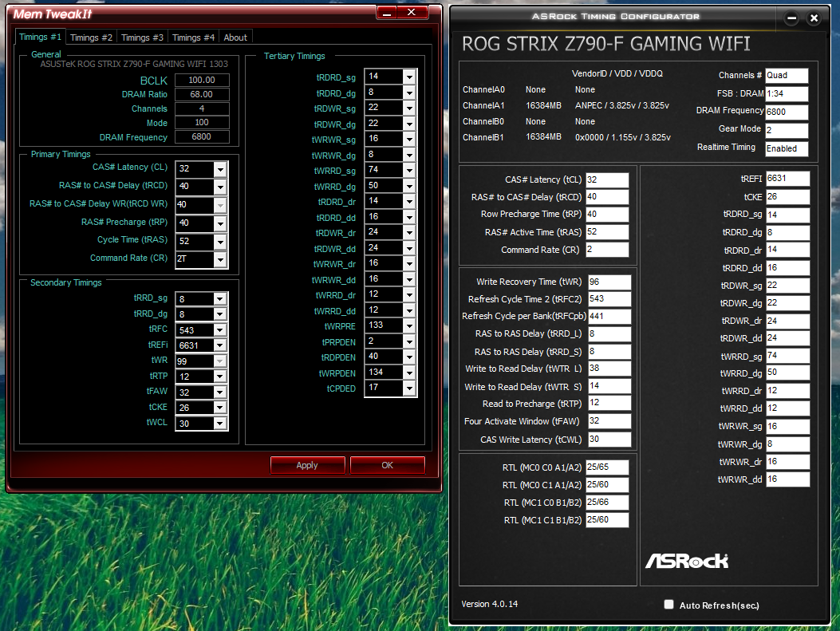Click the Realtime Timing field
The width and height of the screenshot is (840, 631).
(x=787, y=148)
